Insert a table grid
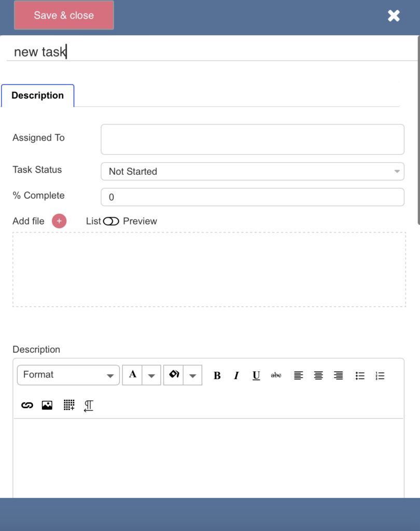This screenshot has width=420, height=531. click(69, 405)
